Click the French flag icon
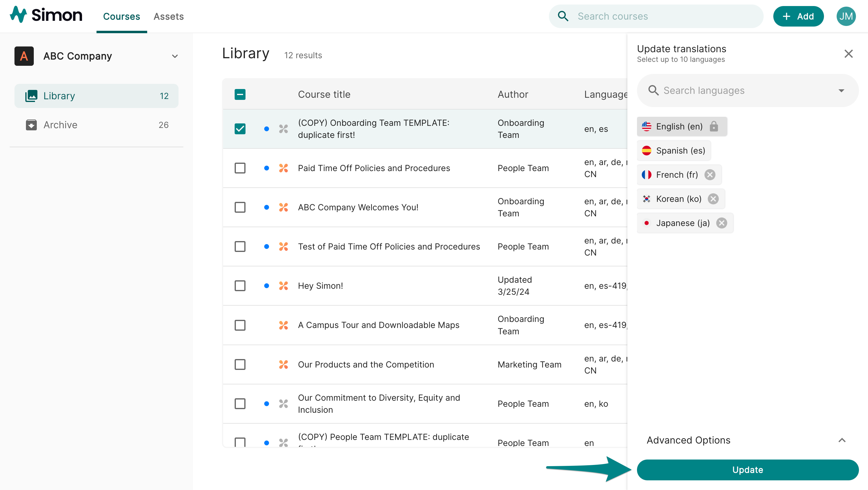 pos(646,175)
